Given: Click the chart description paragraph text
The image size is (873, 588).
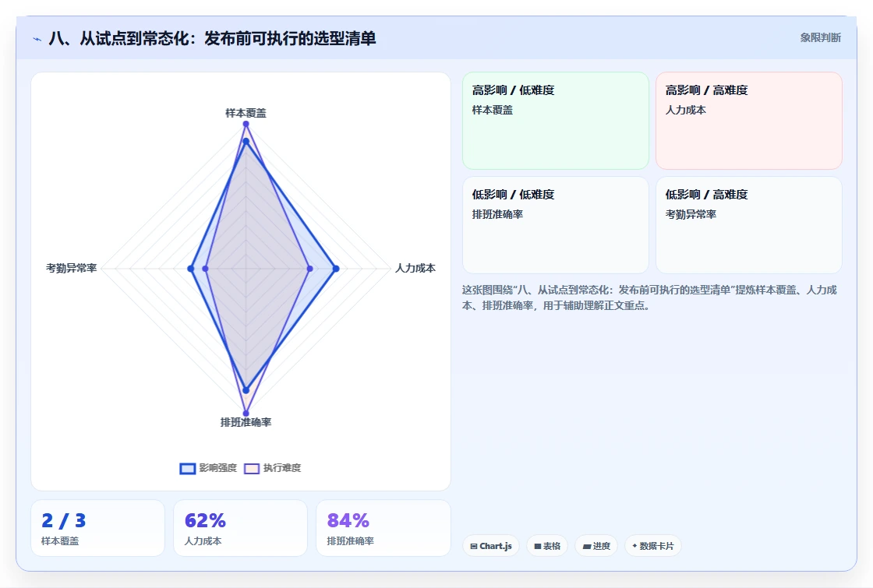Looking at the screenshot, I should click(x=649, y=298).
